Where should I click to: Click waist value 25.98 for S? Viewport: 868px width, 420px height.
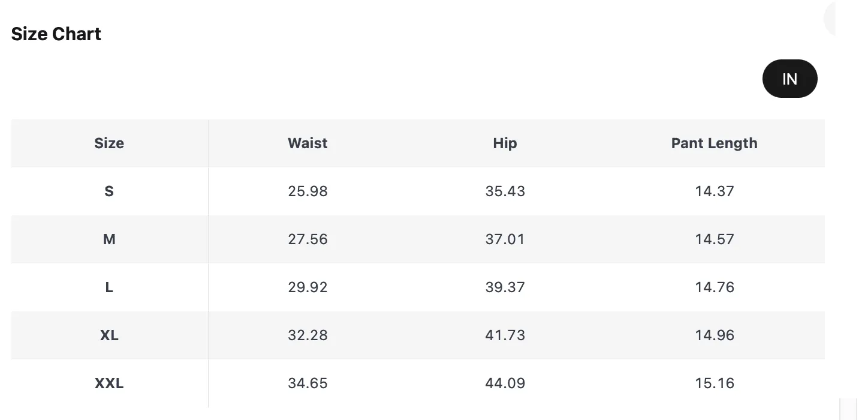pyautogui.click(x=308, y=191)
